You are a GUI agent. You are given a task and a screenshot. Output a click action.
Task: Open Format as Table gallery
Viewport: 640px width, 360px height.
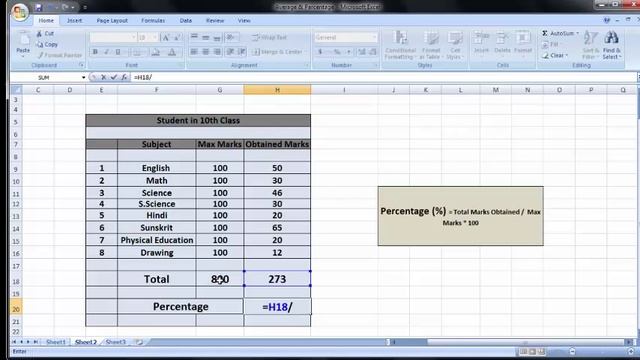[431, 45]
